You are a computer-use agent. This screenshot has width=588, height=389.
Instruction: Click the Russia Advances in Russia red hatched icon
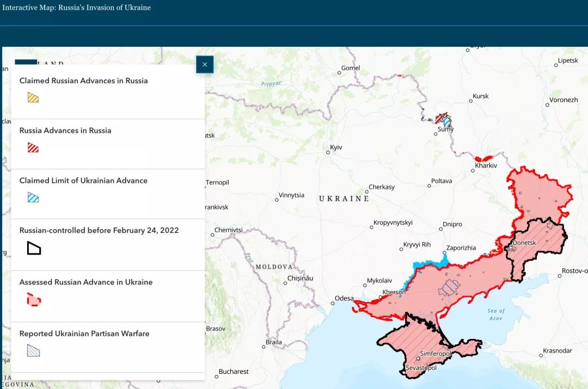pyautogui.click(x=33, y=147)
